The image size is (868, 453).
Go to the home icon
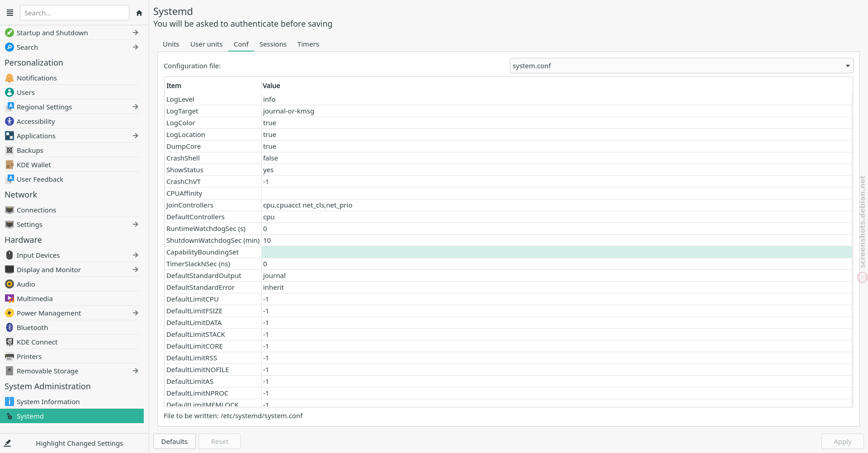[x=139, y=13]
